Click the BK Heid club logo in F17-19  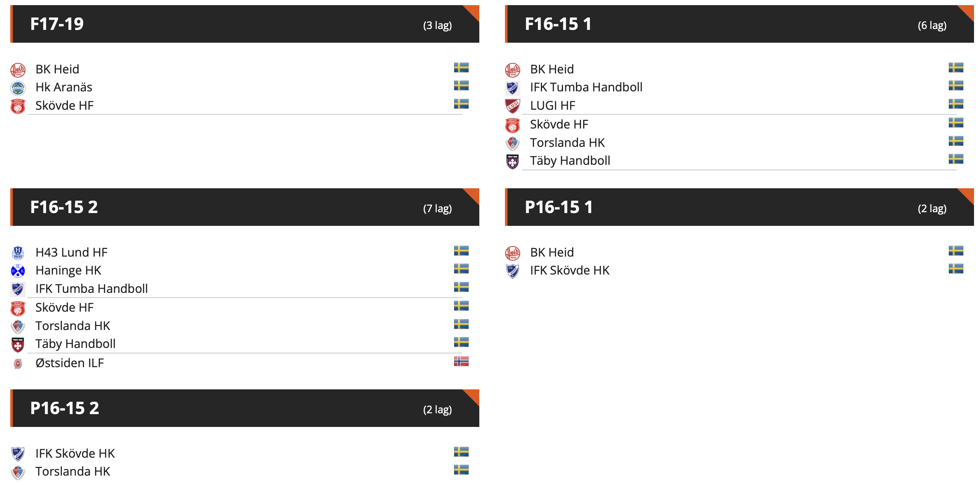(18, 70)
